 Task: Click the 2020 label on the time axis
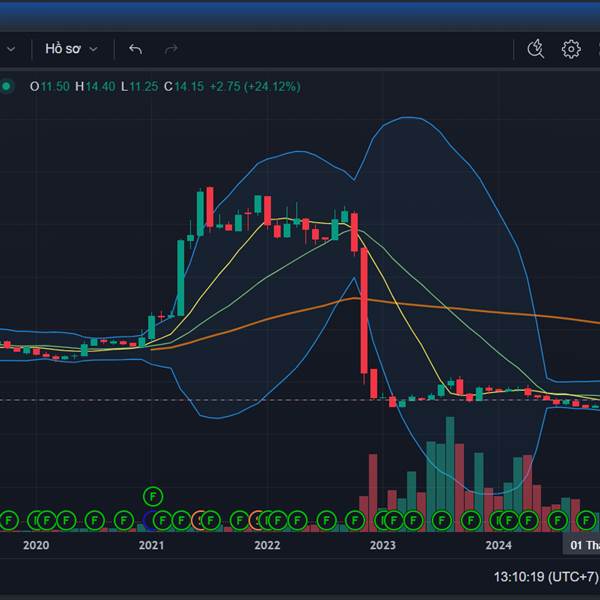point(35,545)
